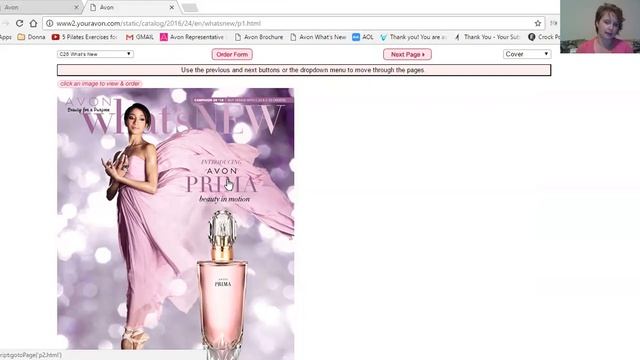Reload the page with the refresh icon

(x=19, y=23)
